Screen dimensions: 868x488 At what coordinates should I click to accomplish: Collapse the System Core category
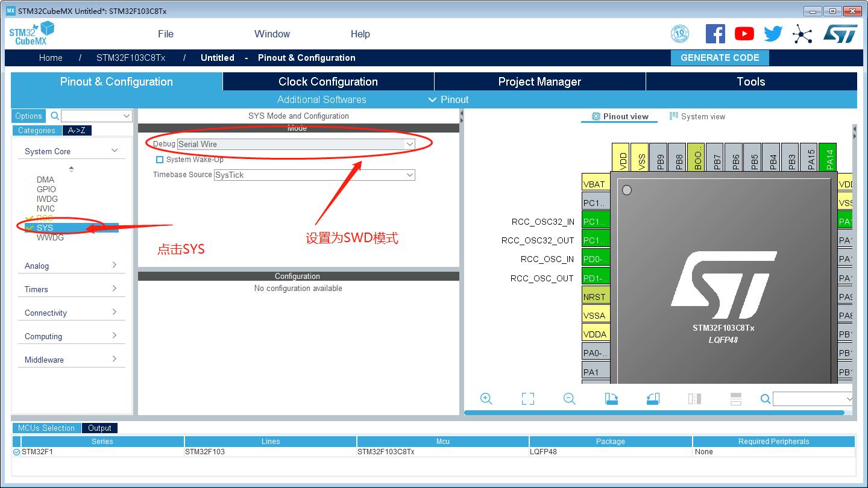(115, 151)
